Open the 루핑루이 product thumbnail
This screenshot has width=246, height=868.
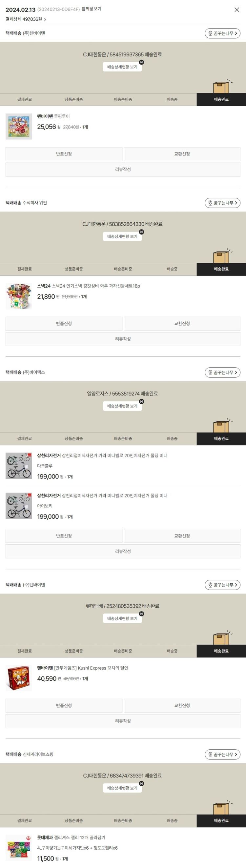coord(19,126)
